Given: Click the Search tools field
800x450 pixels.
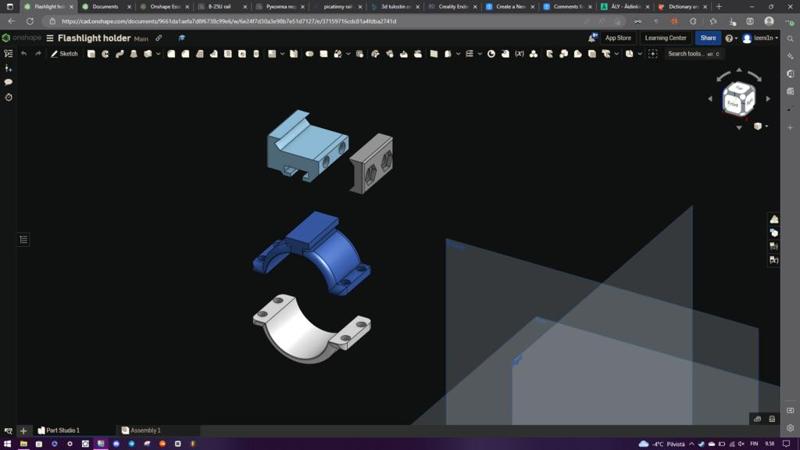Looking at the screenshot, I should click(694, 54).
